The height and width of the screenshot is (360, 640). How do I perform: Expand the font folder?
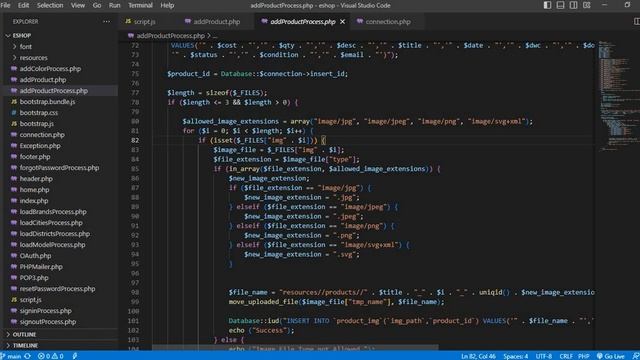click(26, 47)
